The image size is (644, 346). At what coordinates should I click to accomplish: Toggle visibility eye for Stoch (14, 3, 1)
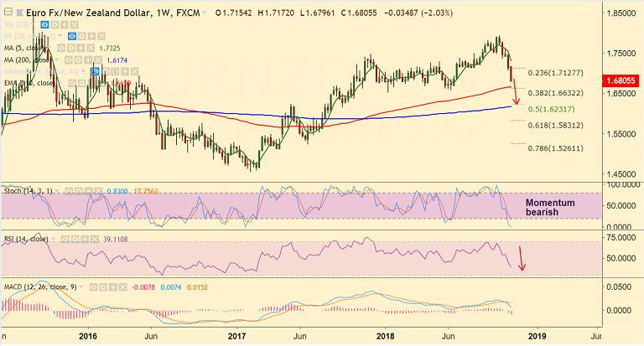69,191
